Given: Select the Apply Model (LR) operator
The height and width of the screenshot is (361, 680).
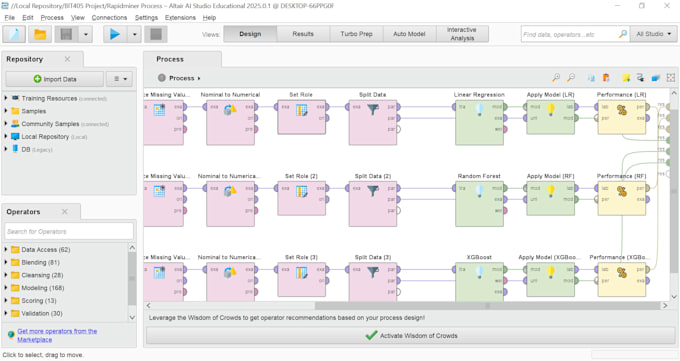Looking at the screenshot, I should (x=550, y=118).
